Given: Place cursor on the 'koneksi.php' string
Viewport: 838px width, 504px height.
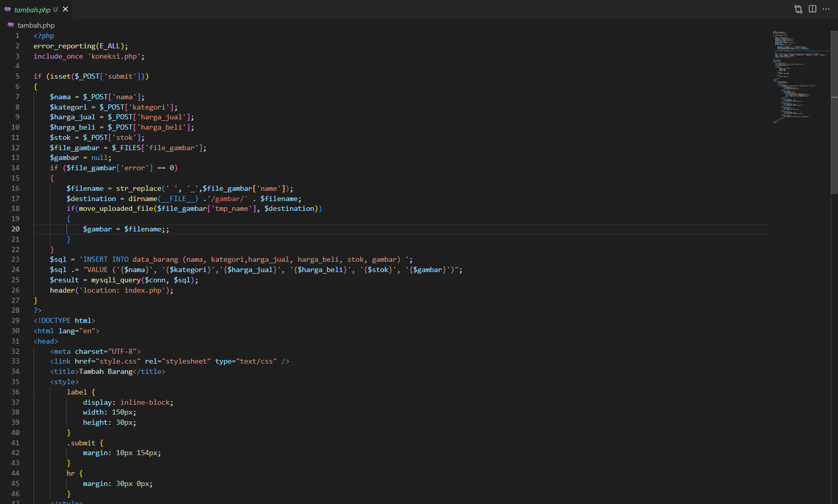Looking at the screenshot, I should [115, 56].
